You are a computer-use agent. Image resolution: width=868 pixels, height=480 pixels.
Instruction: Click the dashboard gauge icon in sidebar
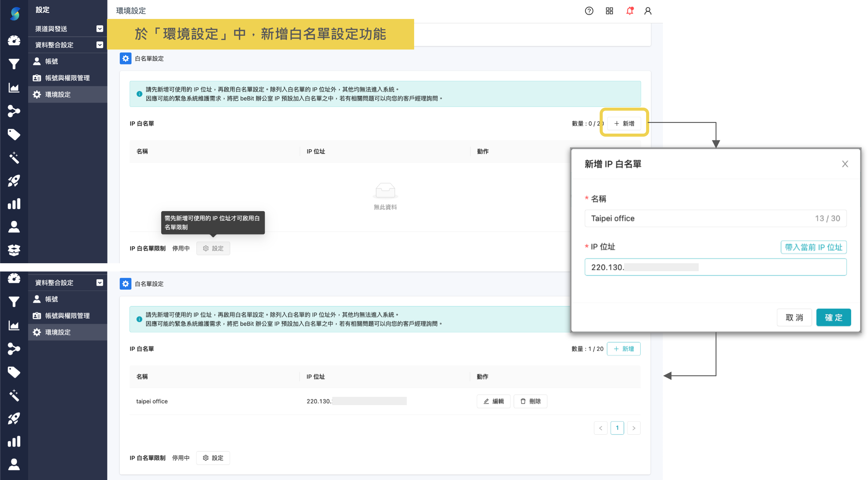14,40
